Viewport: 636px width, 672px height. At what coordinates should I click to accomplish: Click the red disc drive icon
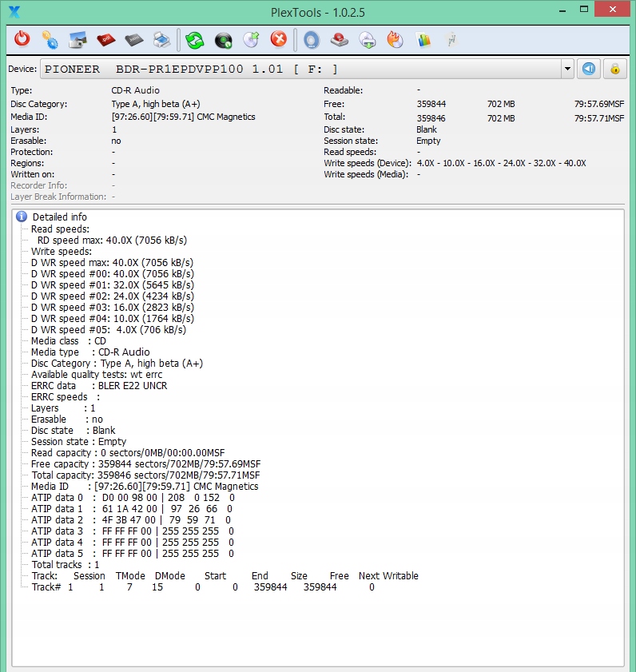coord(340,39)
